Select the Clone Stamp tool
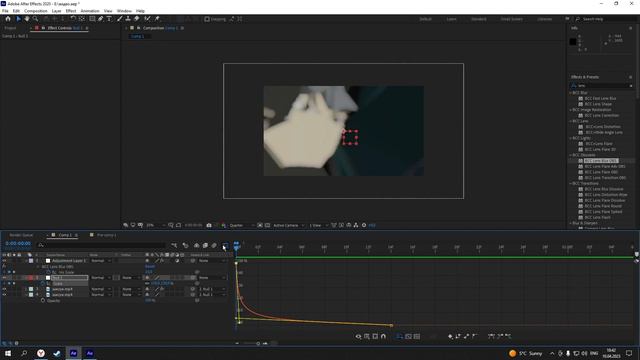 pyautogui.click(x=128, y=19)
